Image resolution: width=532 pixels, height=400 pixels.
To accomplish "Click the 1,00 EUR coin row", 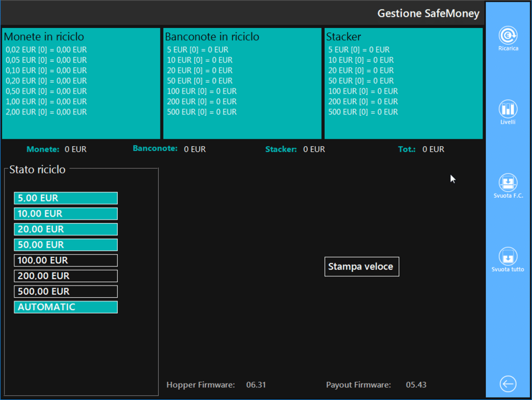I will (46, 101).
